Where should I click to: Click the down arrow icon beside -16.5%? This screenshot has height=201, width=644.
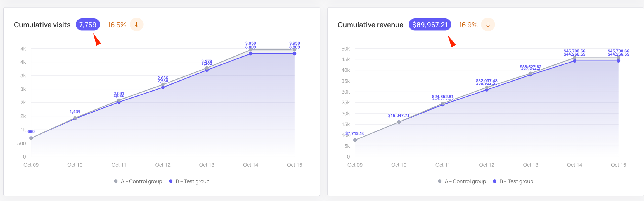tap(137, 25)
